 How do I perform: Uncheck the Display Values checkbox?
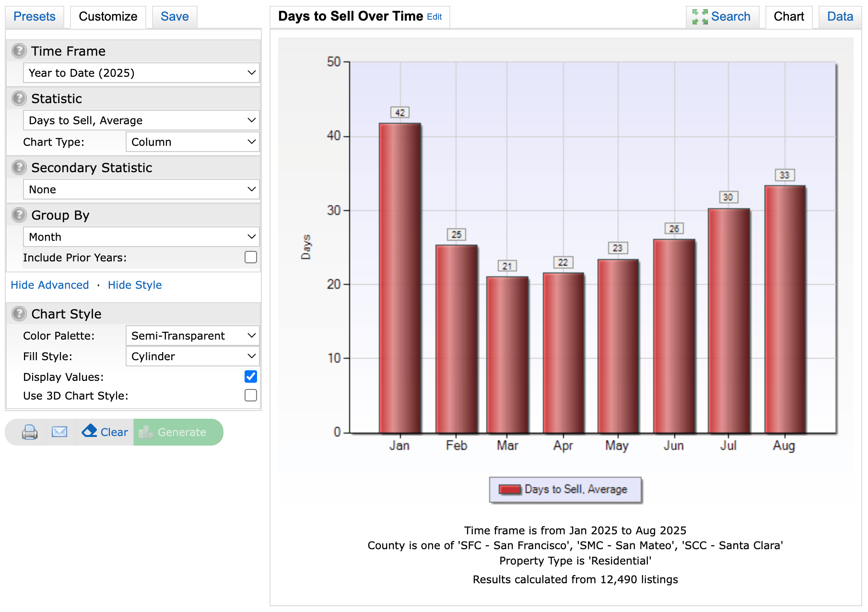pyautogui.click(x=251, y=377)
